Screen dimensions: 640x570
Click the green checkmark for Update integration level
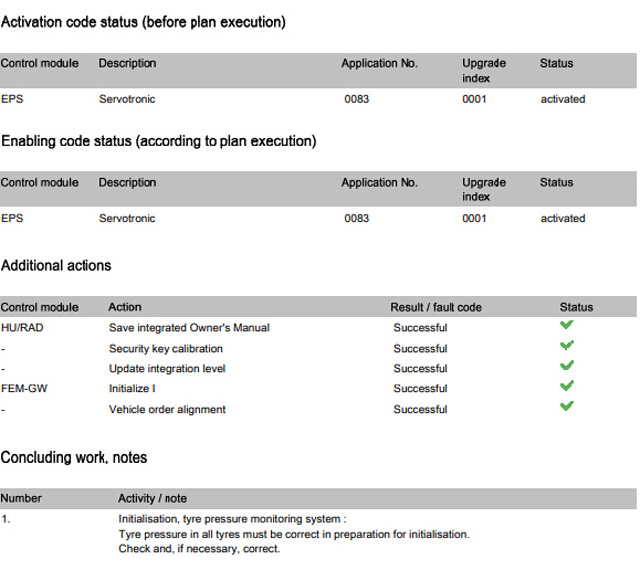click(x=567, y=366)
